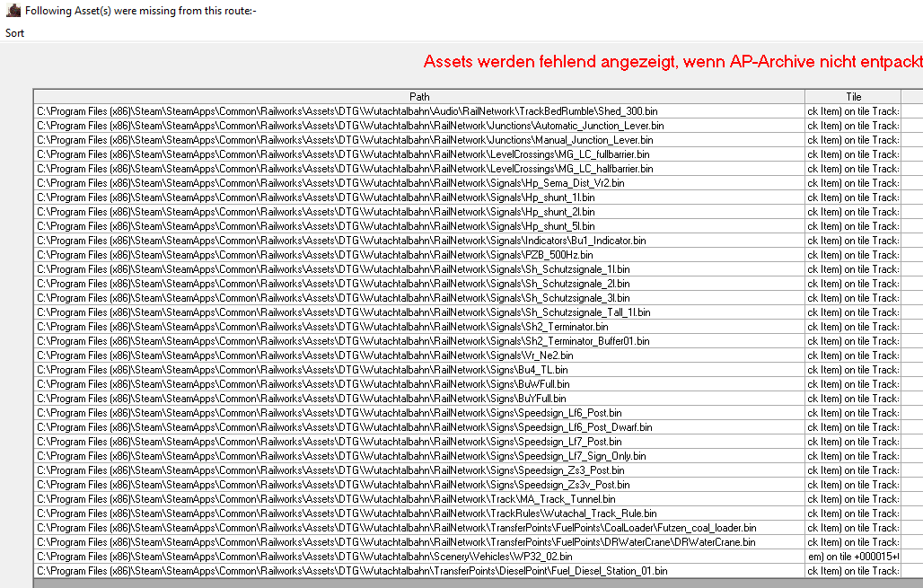Select the BuWFull.bin row
Image resolution: width=923 pixels, height=588 pixels.
(419, 383)
